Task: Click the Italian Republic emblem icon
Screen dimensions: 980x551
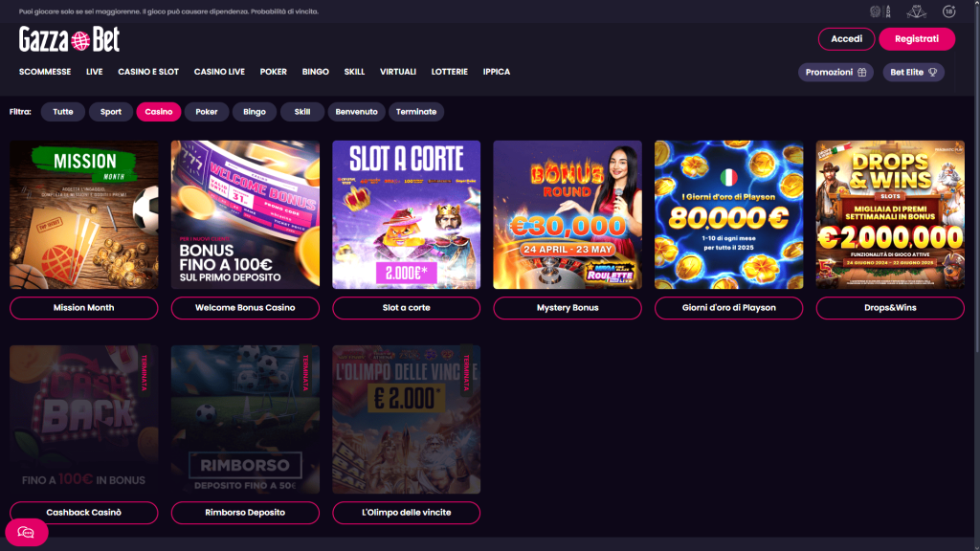Action: (875, 10)
